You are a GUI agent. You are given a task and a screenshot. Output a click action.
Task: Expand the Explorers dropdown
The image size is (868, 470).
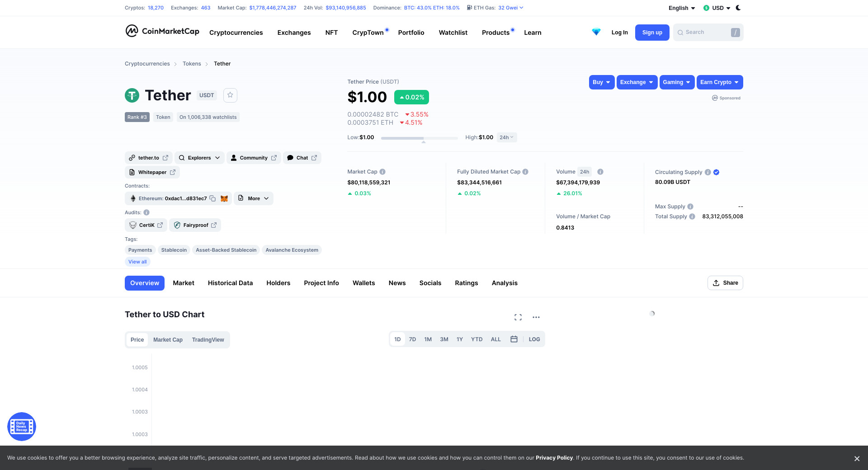pyautogui.click(x=199, y=158)
